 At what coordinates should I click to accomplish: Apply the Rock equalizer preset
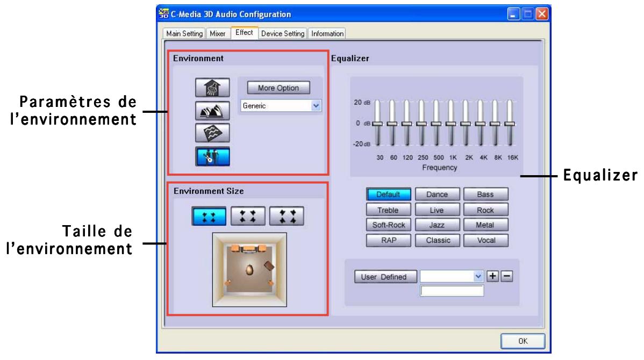[485, 210]
